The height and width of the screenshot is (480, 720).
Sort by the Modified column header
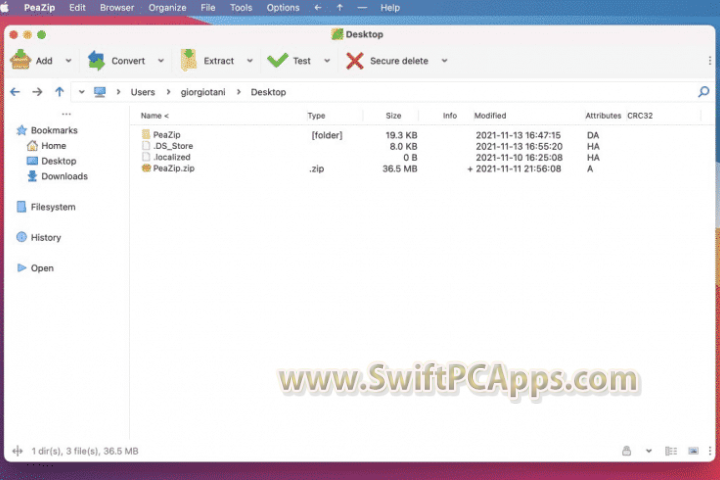tap(490, 116)
